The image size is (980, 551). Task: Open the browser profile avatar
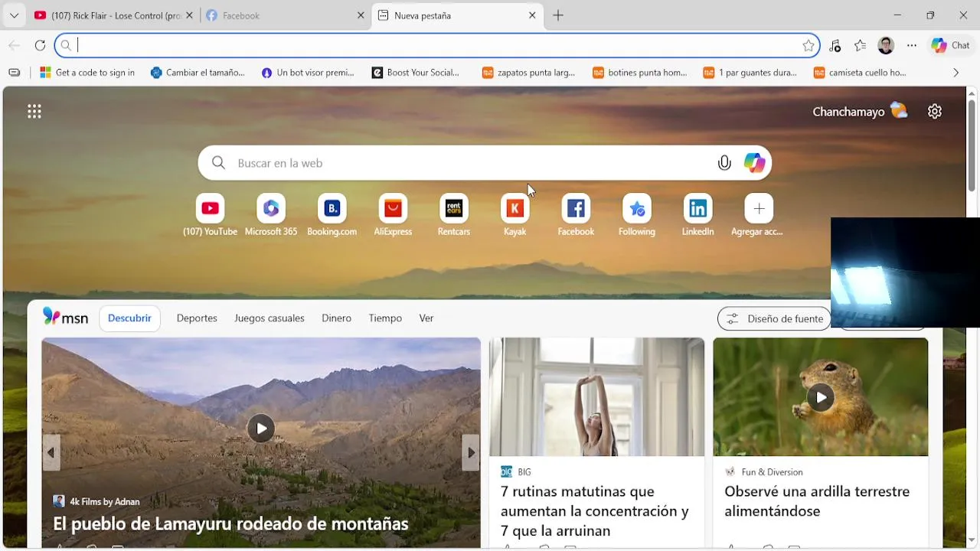pyautogui.click(x=886, y=45)
